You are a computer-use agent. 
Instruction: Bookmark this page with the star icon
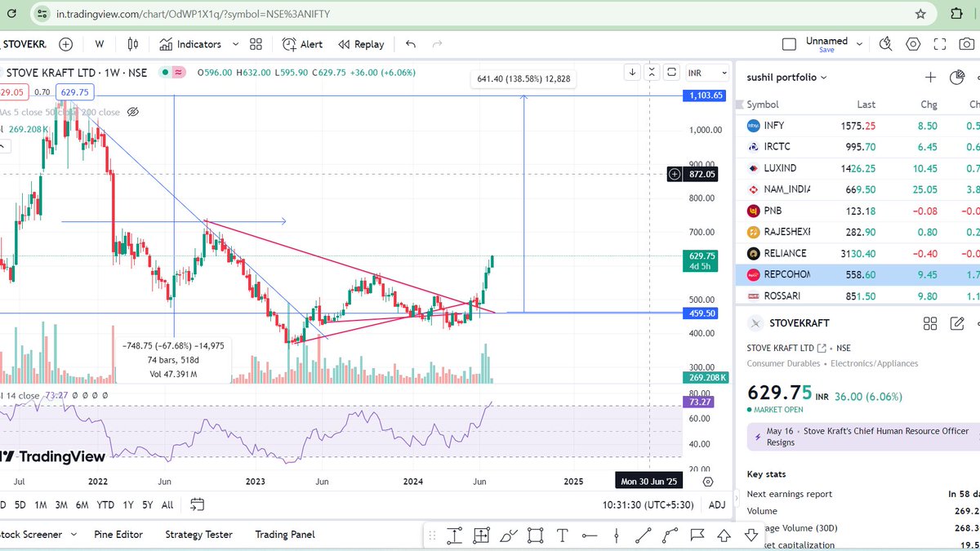(x=921, y=14)
